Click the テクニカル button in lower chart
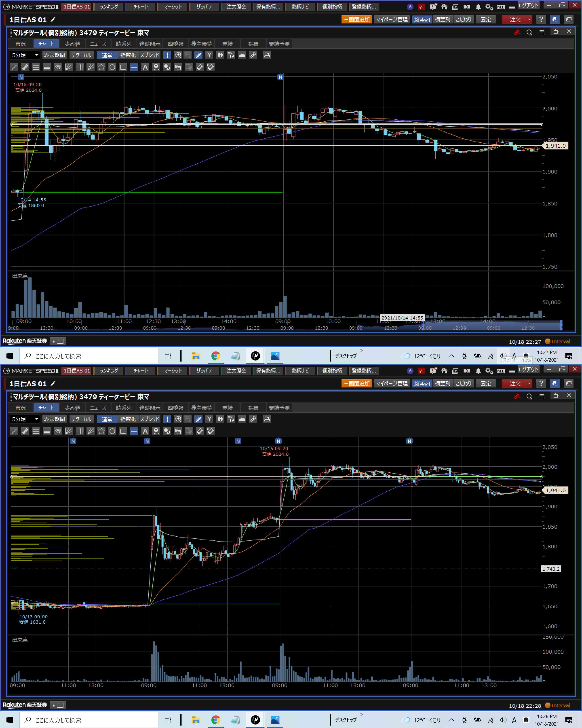This screenshot has height=728, width=582. coord(81,419)
